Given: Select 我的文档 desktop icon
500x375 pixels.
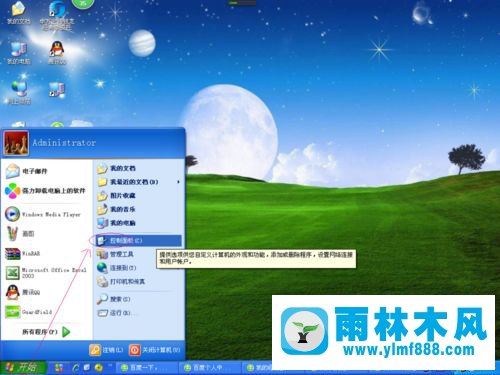Looking at the screenshot, I should pos(19,13).
